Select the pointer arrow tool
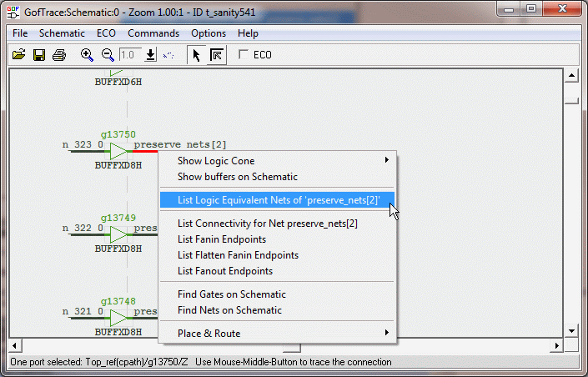588x377 pixels. (196, 55)
